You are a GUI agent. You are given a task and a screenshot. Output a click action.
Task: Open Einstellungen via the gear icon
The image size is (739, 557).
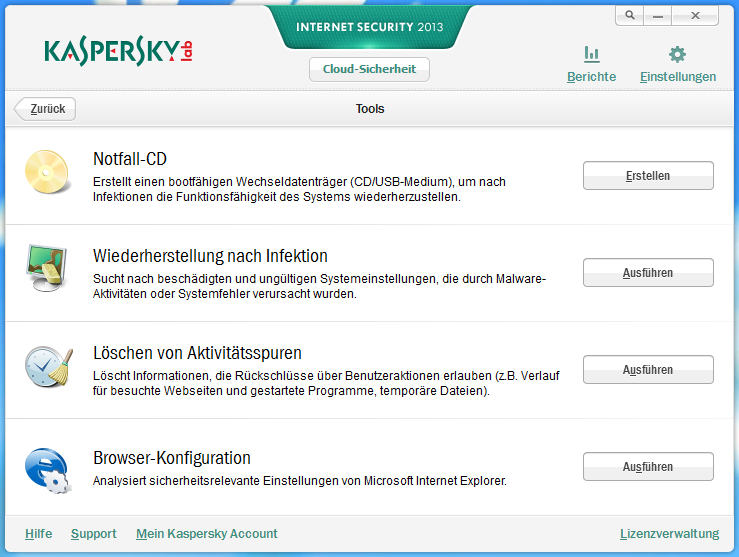click(x=677, y=54)
